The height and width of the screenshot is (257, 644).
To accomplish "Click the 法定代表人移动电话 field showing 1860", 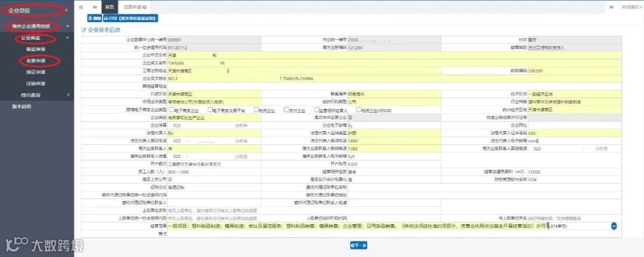I will pos(394,141).
